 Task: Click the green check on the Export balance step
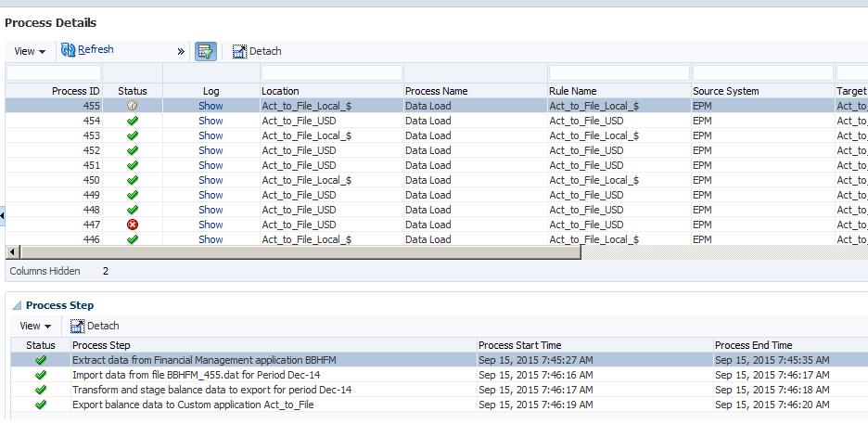(x=41, y=405)
